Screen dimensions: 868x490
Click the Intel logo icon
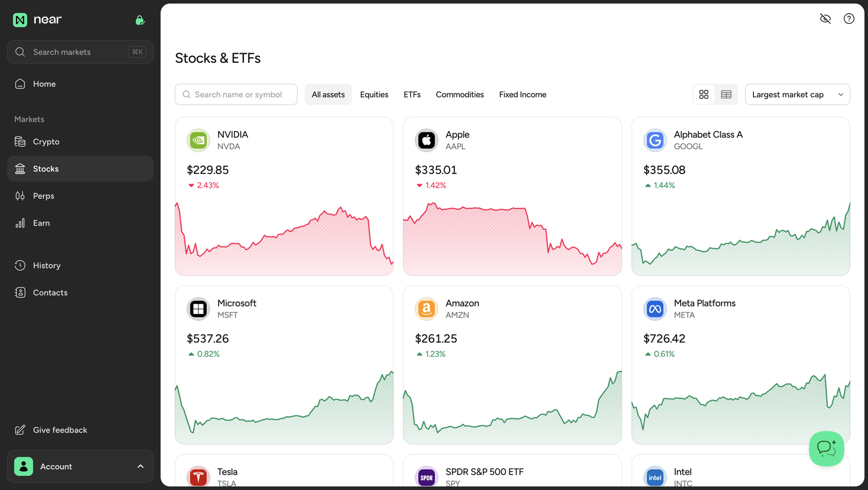655,476
